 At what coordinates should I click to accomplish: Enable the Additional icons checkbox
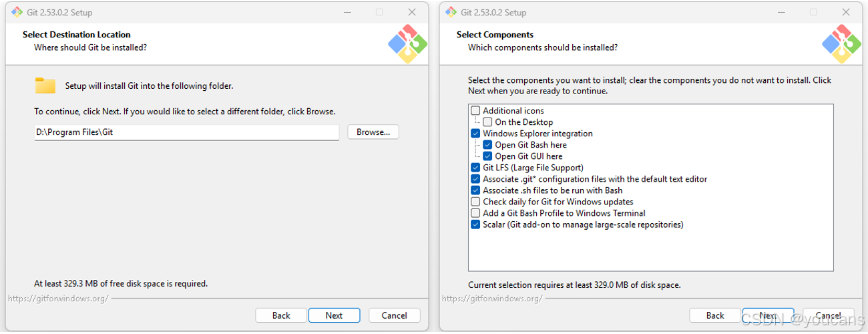(475, 111)
